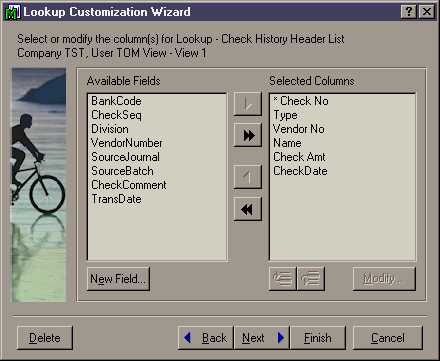Click the help question mark button
440x361 pixels.
pos(408,12)
